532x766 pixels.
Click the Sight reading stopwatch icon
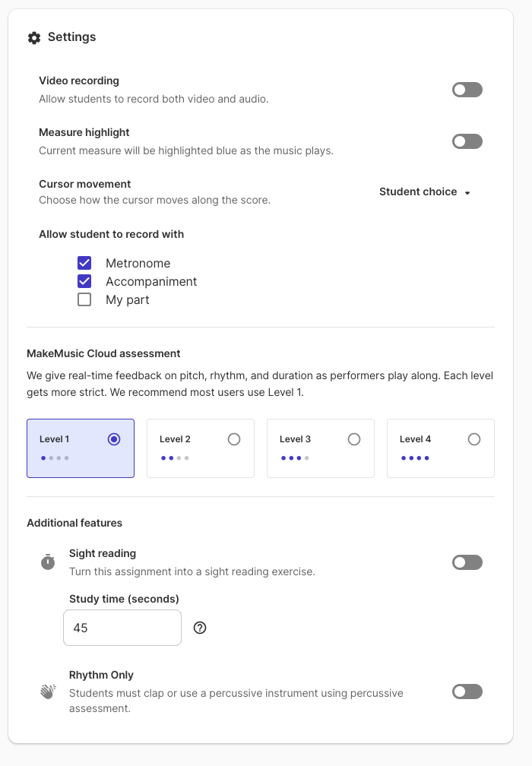click(x=46, y=562)
